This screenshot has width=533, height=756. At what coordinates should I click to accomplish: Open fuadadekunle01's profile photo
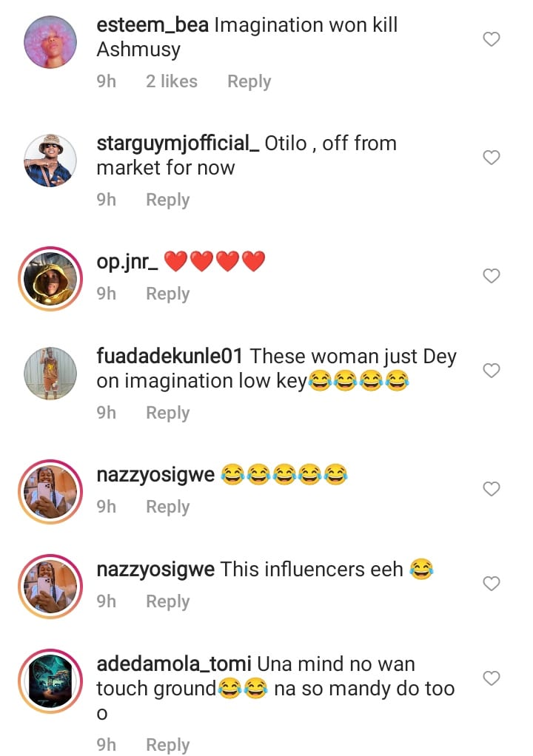(x=50, y=373)
